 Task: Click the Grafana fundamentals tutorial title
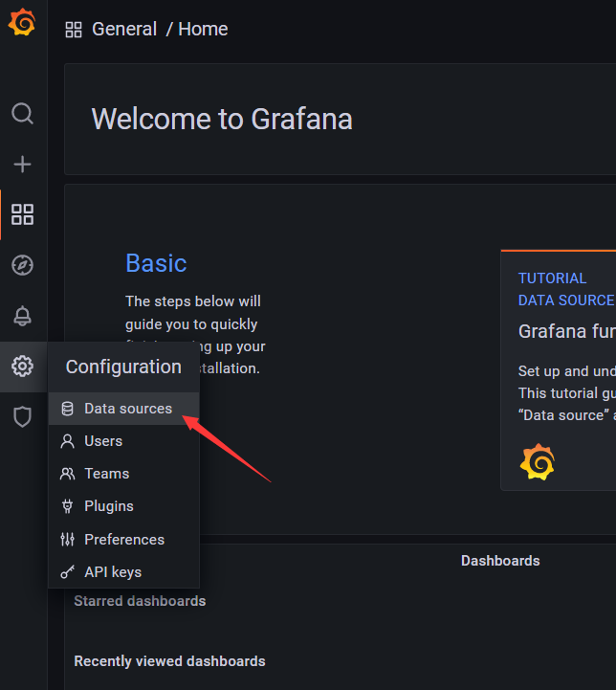(x=567, y=331)
